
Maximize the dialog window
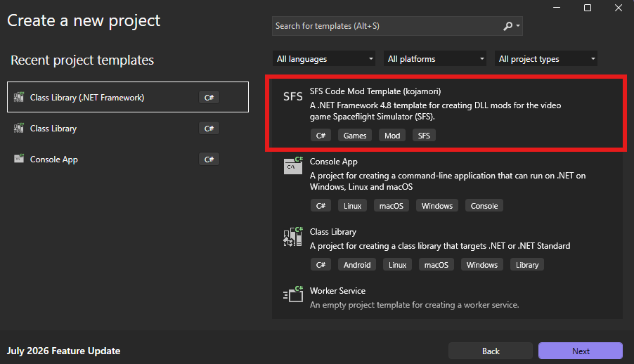coord(588,8)
